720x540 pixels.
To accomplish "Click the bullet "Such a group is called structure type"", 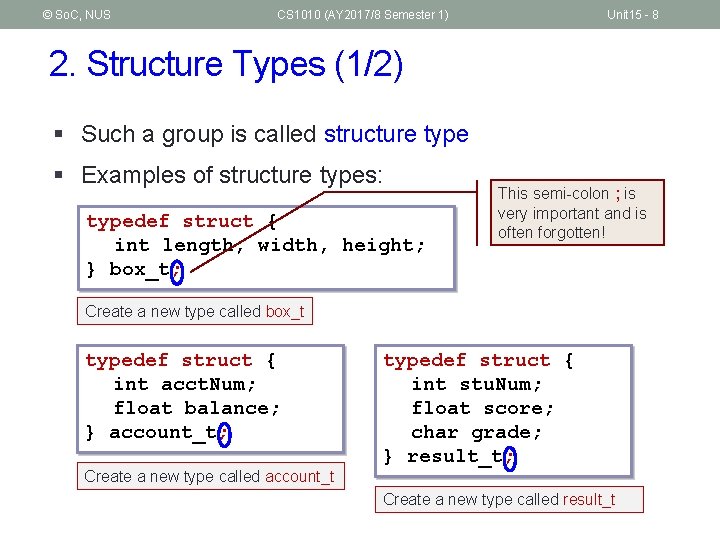I will [275, 135].
